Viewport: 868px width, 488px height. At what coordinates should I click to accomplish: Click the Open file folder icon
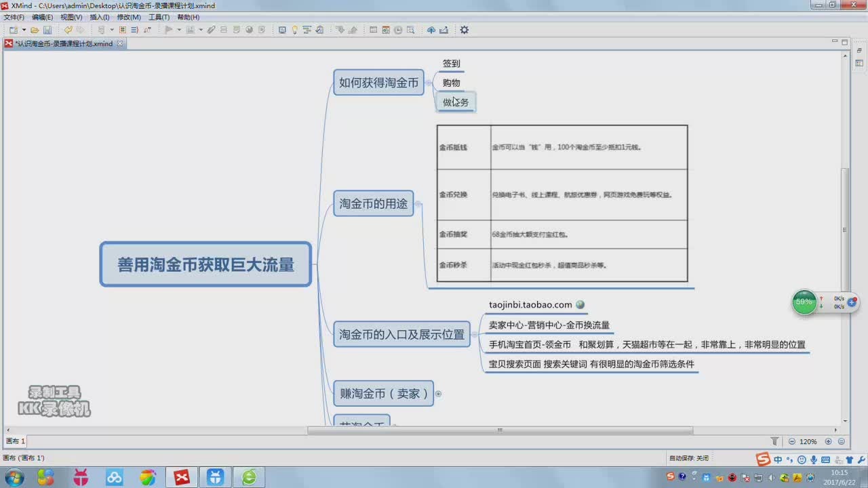(x=35, y=30)
